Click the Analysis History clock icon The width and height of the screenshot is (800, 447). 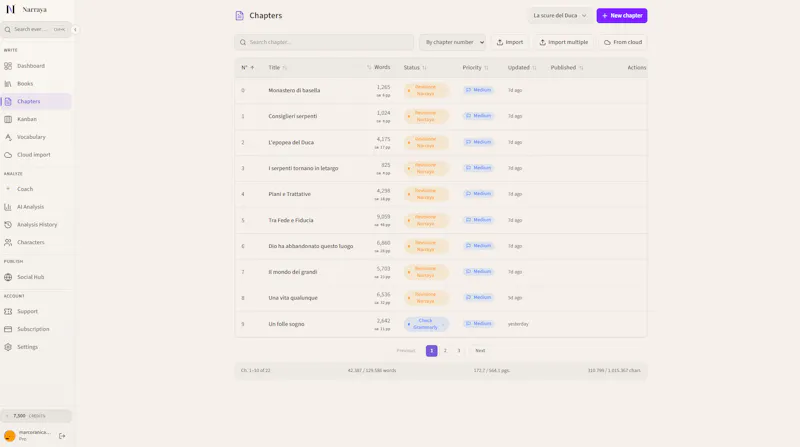(x=8, y=225)
